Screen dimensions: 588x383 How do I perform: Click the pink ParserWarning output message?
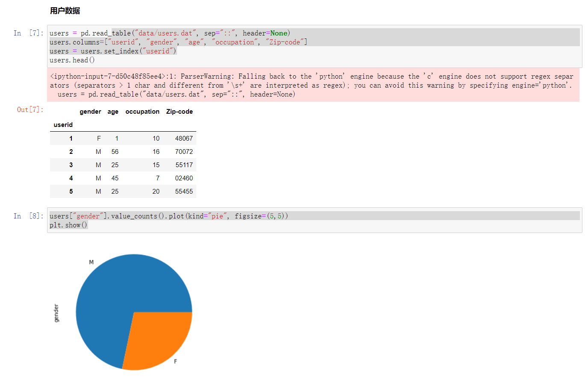click(313, 85)
